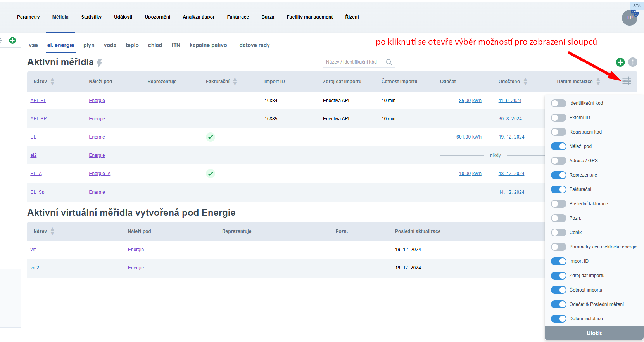Screen dimensions: 644x342
Task: Click the Název / Identifikační kód search field
Action: point(354,62)
